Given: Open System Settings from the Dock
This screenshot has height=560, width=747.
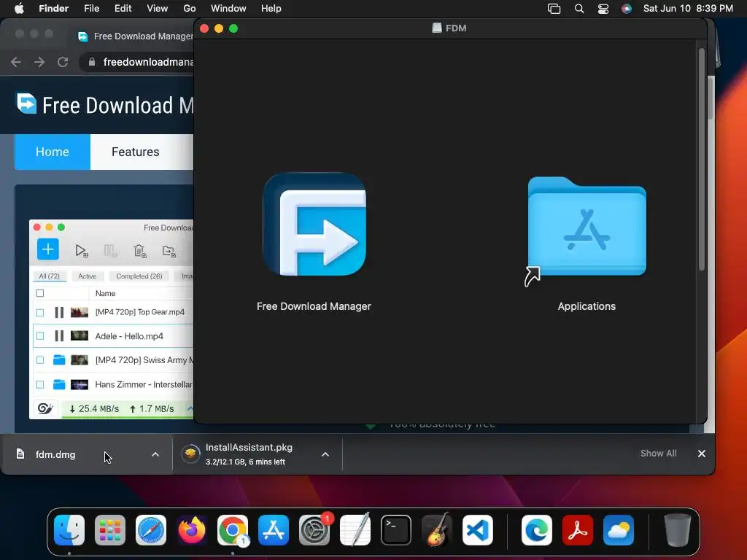Looking at the screenshot, I should (314, 530).
